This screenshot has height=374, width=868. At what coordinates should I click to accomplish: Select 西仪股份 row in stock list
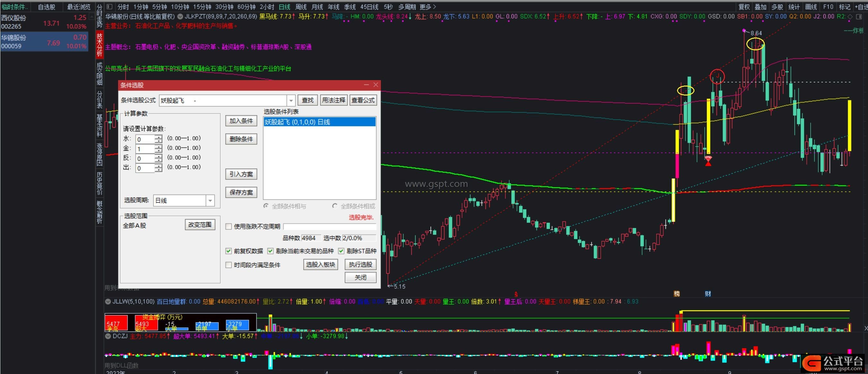tap(44, 22)
